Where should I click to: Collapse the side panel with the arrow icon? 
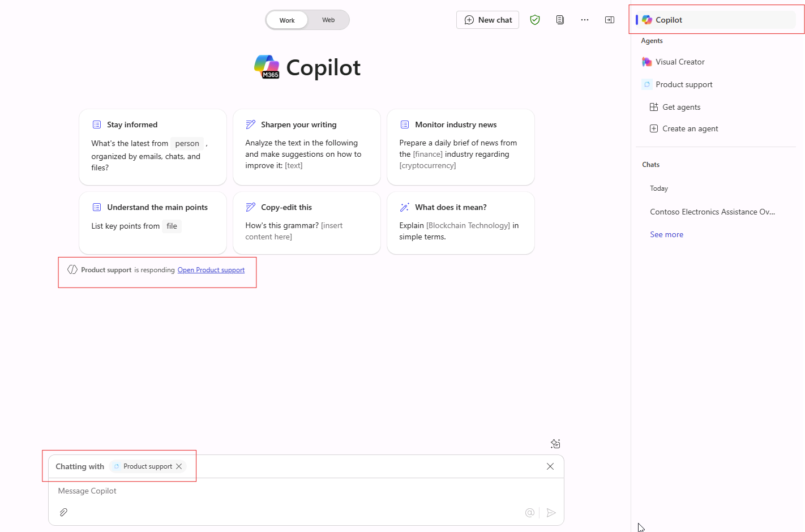[610, 20]
